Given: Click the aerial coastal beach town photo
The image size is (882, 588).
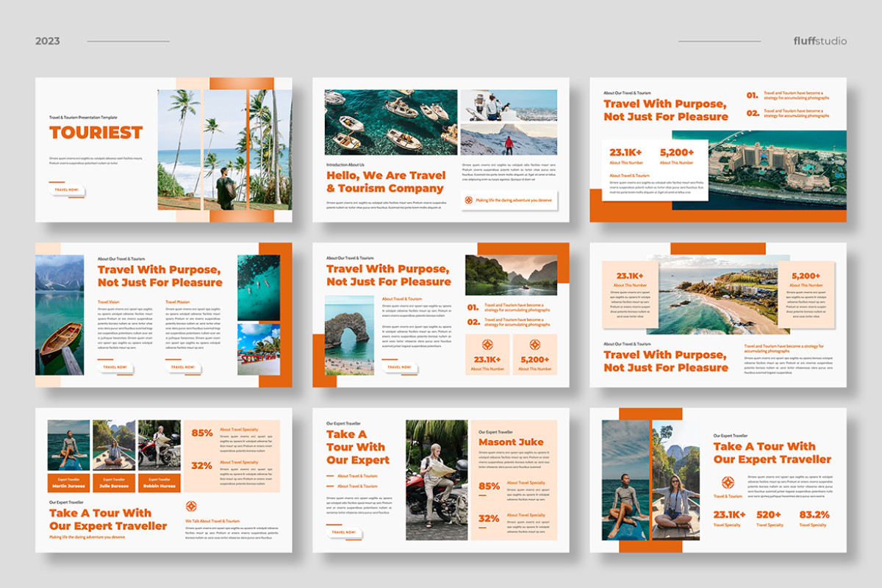Looking at the screenshot, I should 719,295.
